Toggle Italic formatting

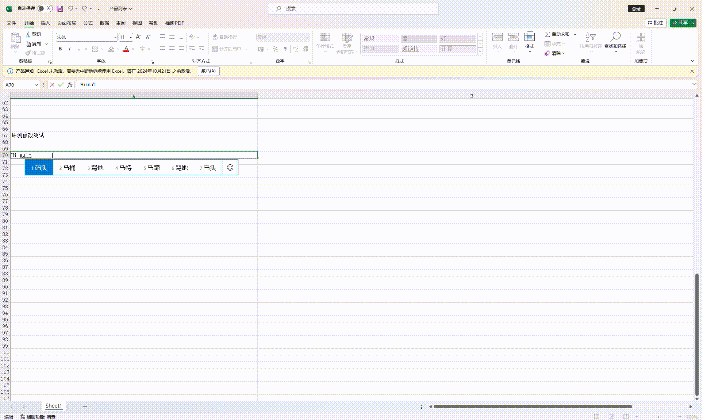tap(70, 49)
